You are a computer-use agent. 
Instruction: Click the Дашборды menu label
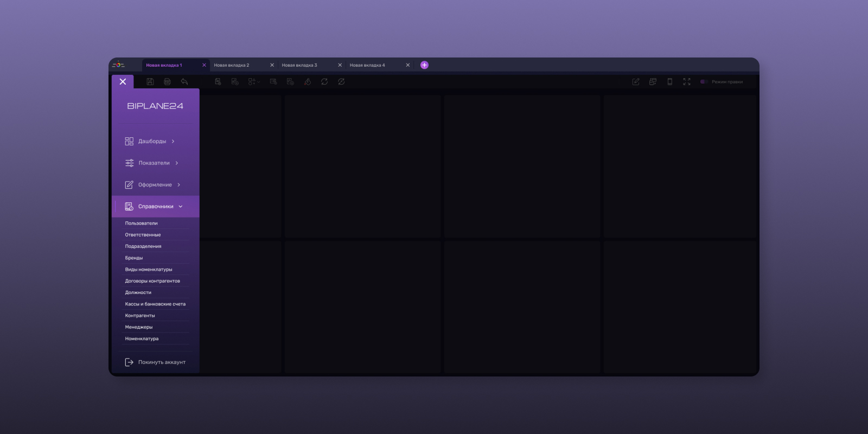(152, 141)
